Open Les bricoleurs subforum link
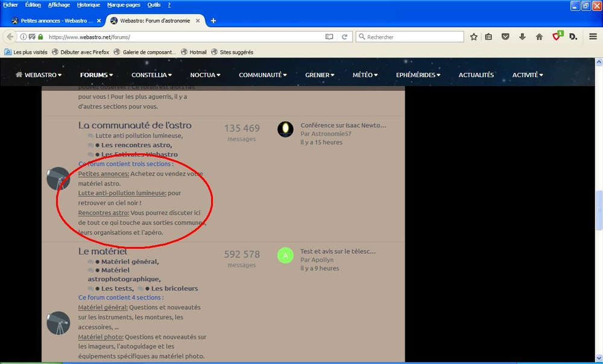Image resolution: width=603 pixels, height=364 pixels. click(x=175, y=288)
